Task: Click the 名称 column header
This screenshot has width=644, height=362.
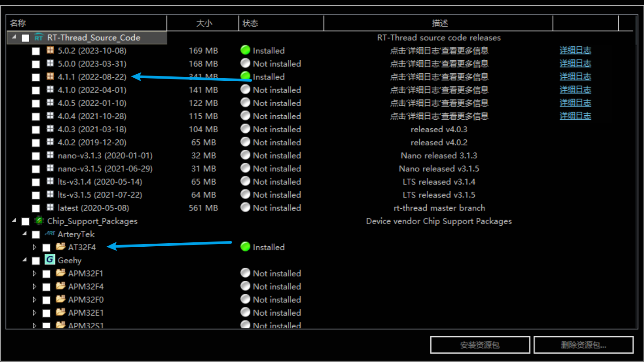Action: pos(86,23)
